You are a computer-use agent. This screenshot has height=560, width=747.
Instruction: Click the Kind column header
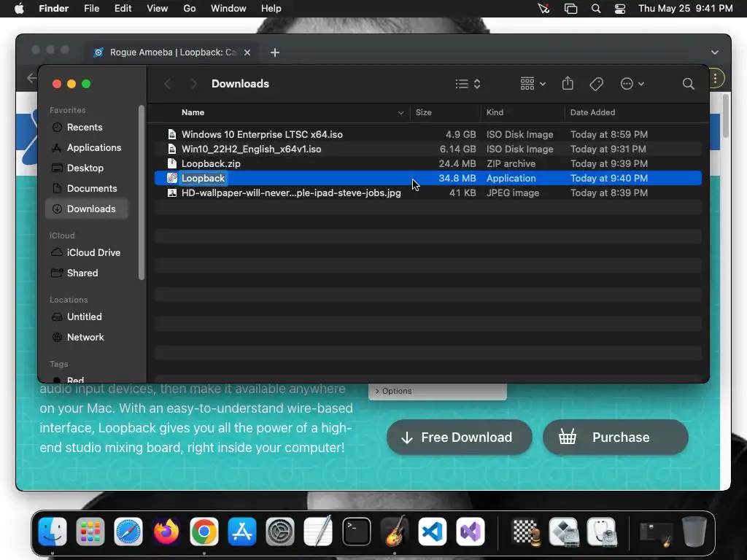522,112
